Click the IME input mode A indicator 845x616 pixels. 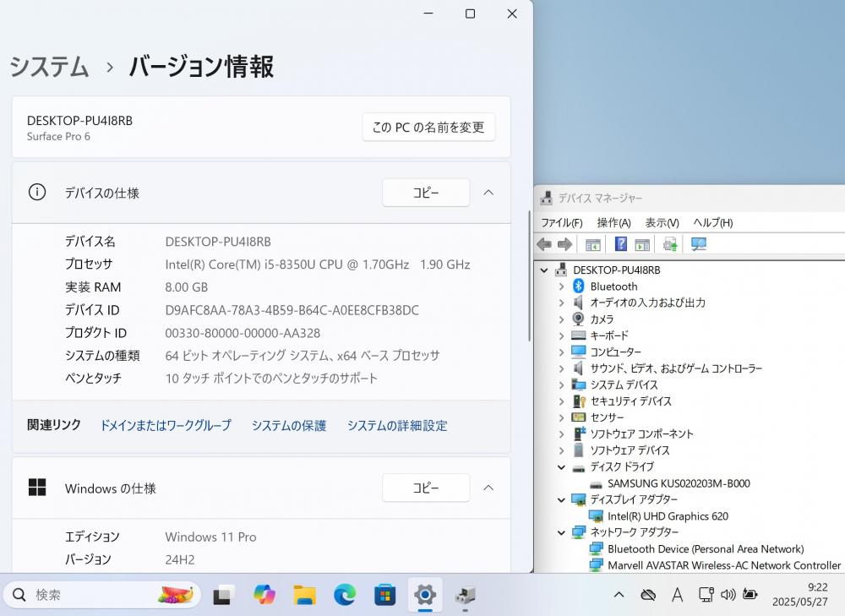pyautogui.click(x=678, y=595)
